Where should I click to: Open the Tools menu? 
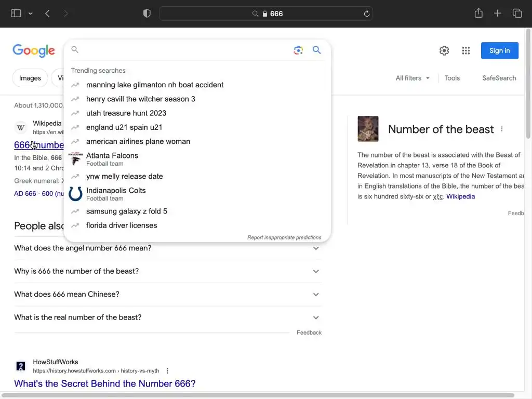coord(452,78)
